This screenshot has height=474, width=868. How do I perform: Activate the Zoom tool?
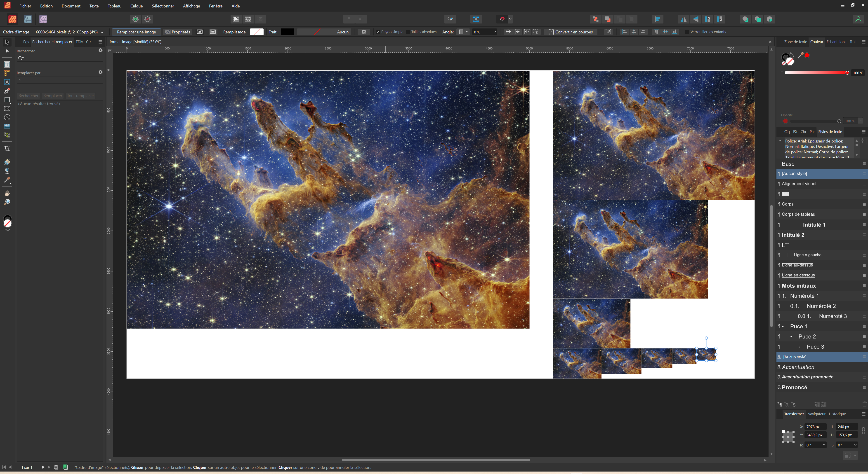coord(7,202)
